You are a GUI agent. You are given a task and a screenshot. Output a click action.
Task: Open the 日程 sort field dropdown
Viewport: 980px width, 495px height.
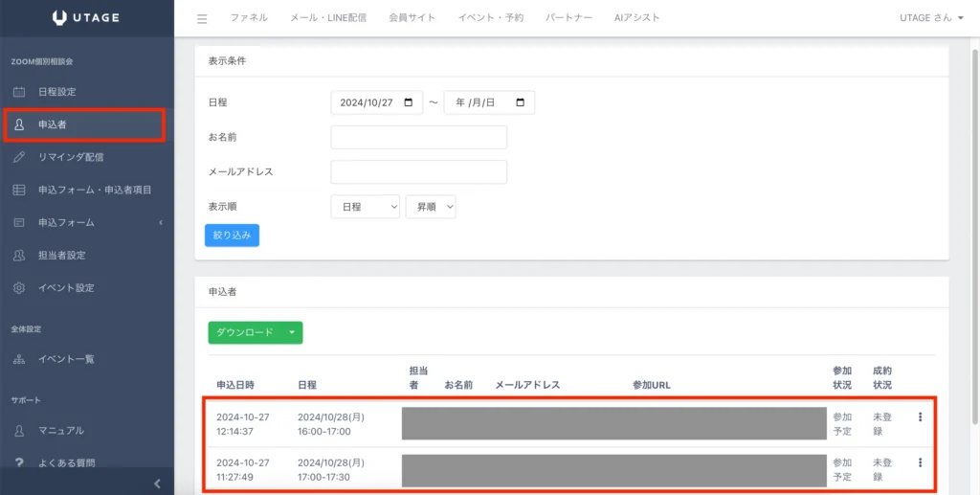[x=365, y=207]
